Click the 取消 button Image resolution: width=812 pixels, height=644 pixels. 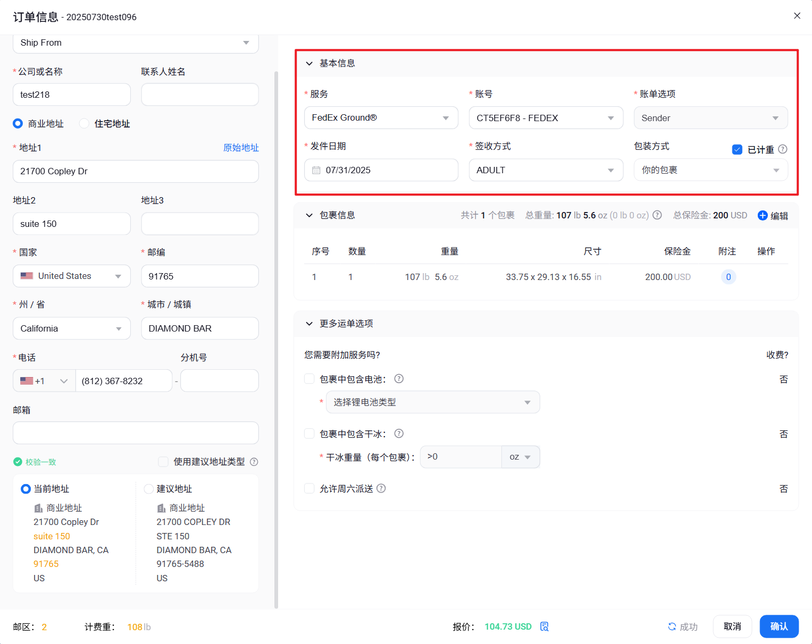732,626
